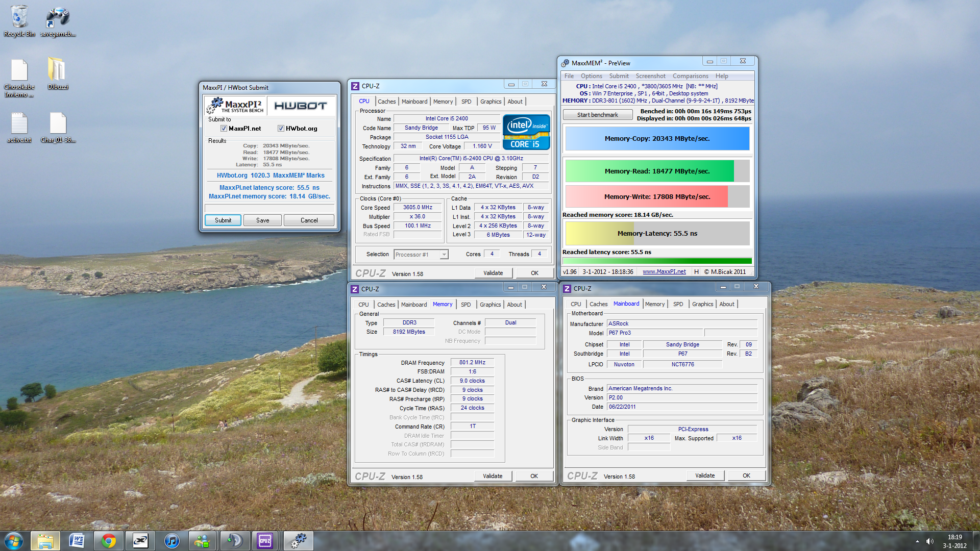Open Screenshot menu in MaxxMEM²
The image size is (980, 551).
click(x=650, y=76)
